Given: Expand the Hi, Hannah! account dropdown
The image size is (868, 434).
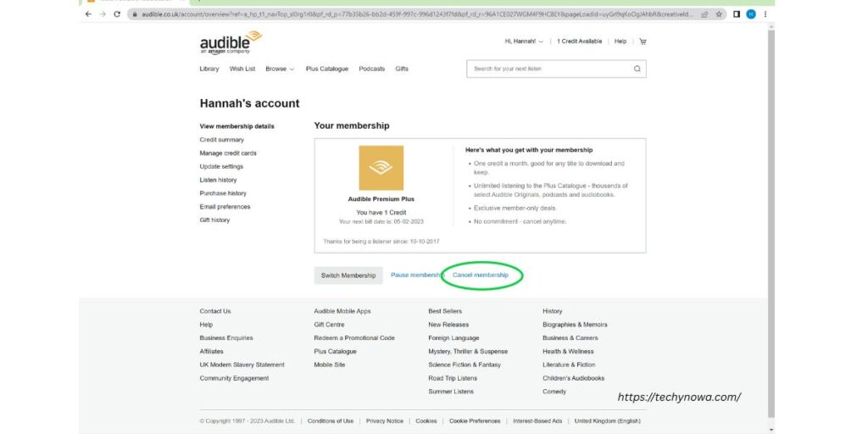Looking at the screenshot, I should (x=524, y=42).
